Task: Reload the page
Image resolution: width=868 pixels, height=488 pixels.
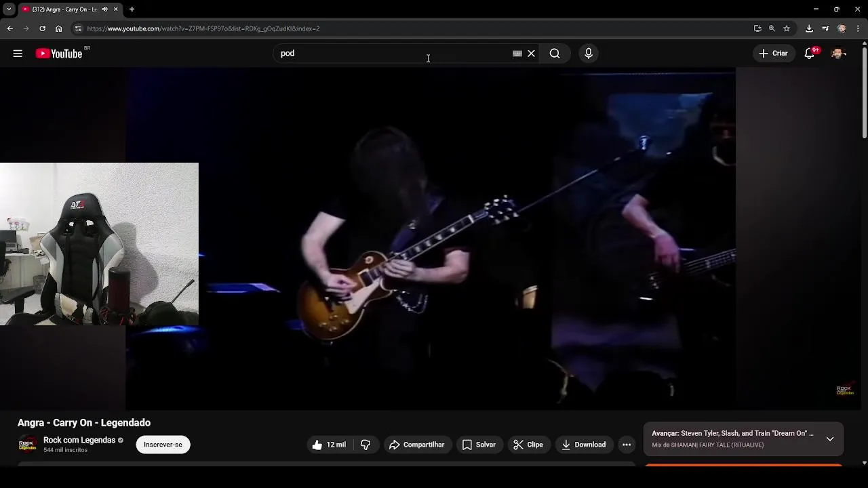Action: coord(42,28)
